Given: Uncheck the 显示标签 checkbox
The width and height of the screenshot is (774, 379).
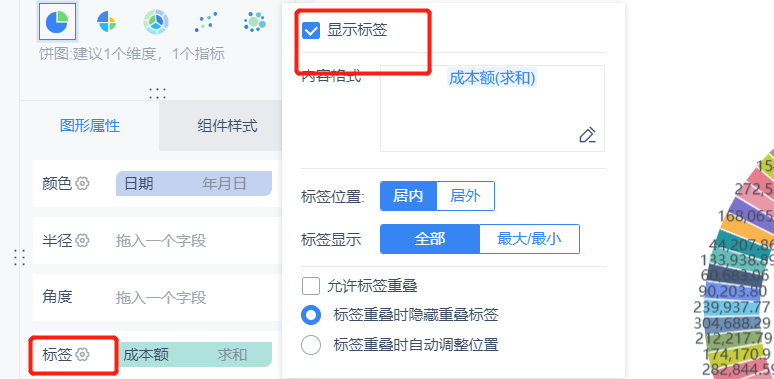Looking at the screenshot, I should click(x=311, y=31).
